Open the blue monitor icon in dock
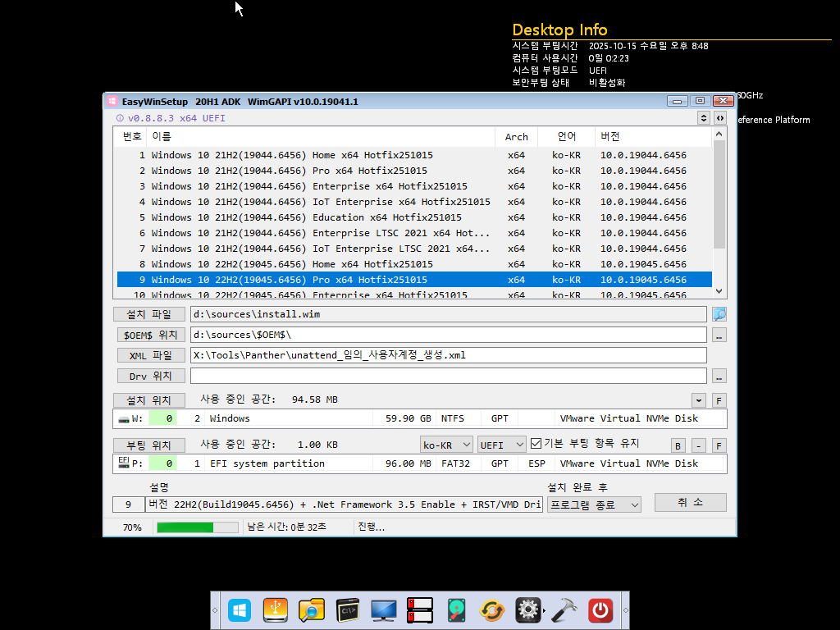The image size is (840, 630). (384, 610)
